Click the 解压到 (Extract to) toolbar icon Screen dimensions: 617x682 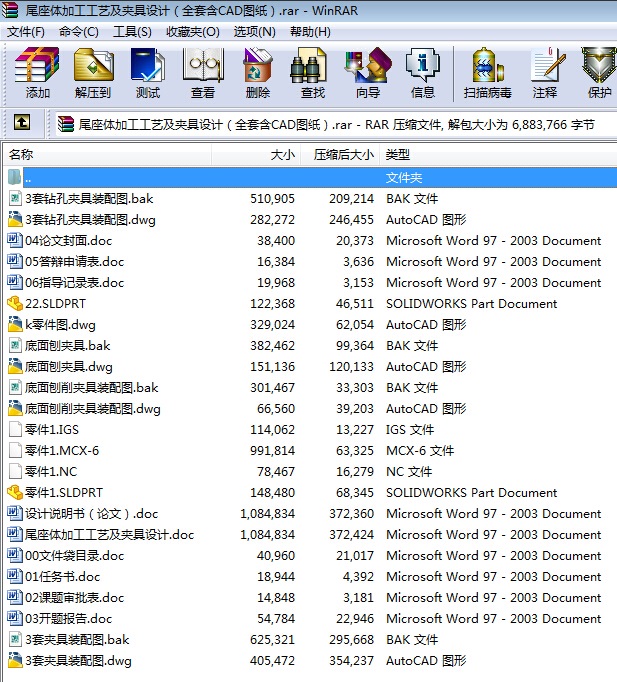tap(93, 65)
